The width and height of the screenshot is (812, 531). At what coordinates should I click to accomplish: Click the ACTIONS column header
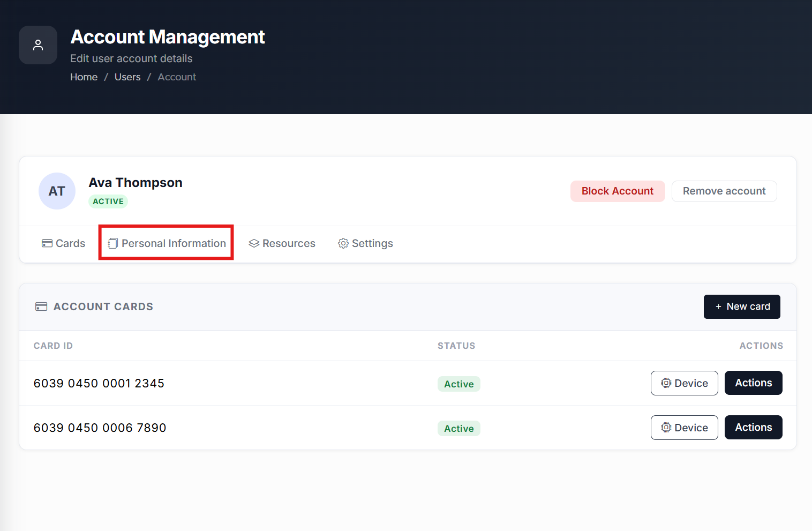coord(761,346)
